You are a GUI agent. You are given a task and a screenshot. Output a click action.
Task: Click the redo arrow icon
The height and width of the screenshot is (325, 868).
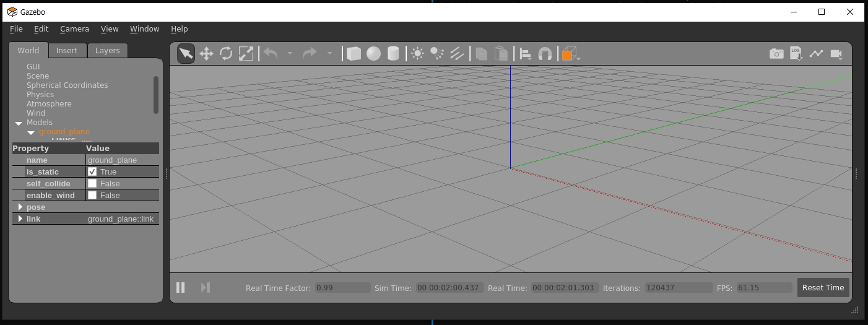pyautogui.click(x=310, y=53)
